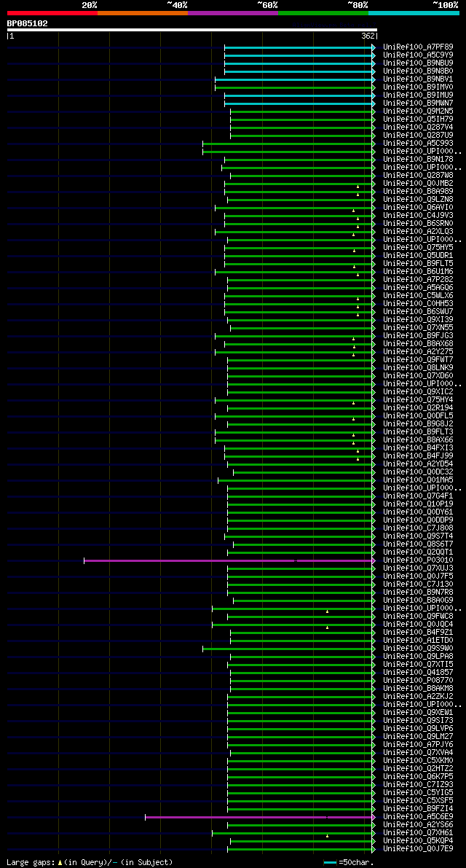Click the UniRef100_Q0J7E9 entry
This screenshot has width=466, height=868.
click(418, 848)
